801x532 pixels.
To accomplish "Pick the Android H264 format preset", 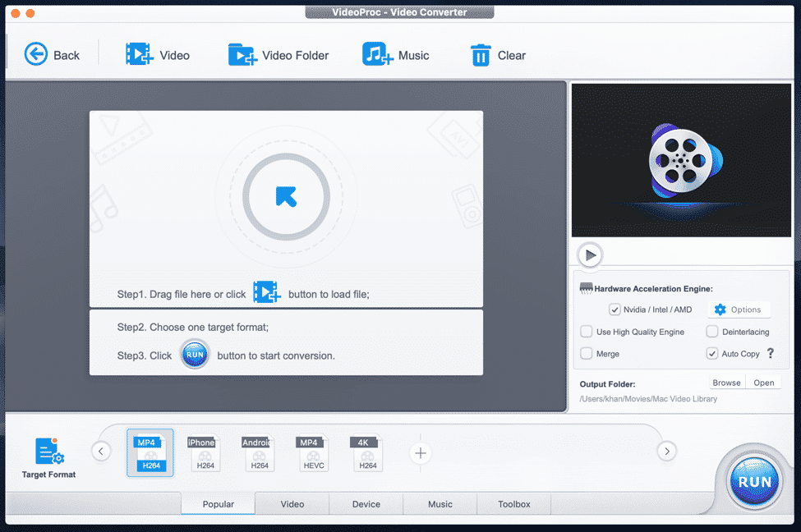I will click(x=258, y=452).
